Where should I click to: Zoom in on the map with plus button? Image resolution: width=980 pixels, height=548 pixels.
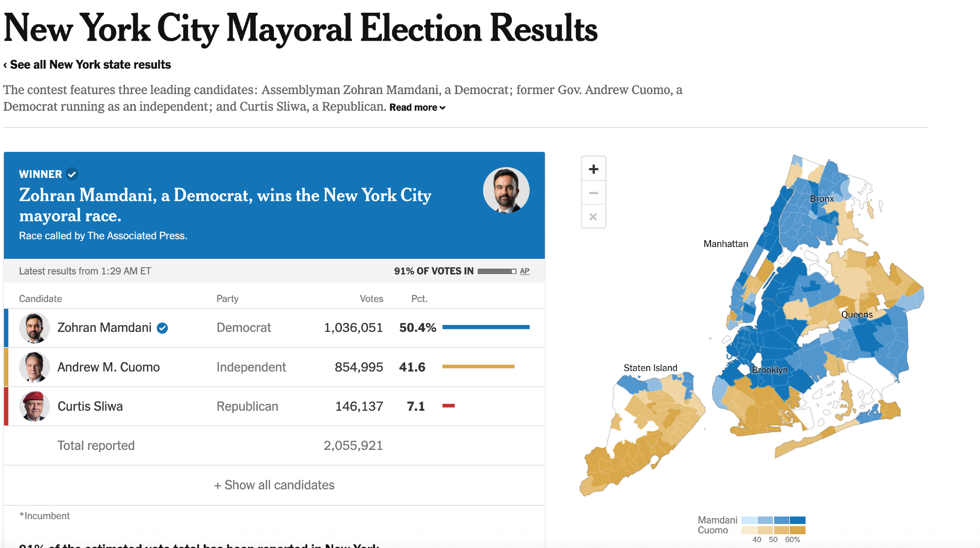coord(593,169)
